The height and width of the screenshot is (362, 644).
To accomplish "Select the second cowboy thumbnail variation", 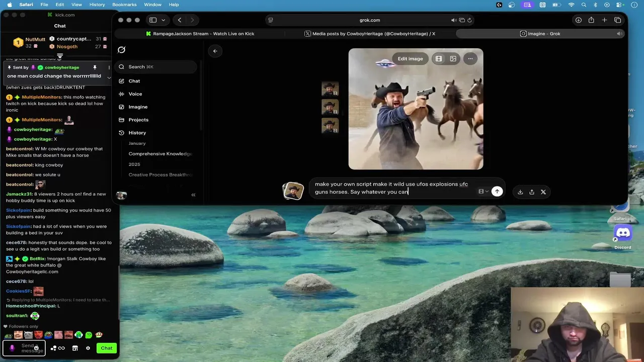I will point(330,107).
